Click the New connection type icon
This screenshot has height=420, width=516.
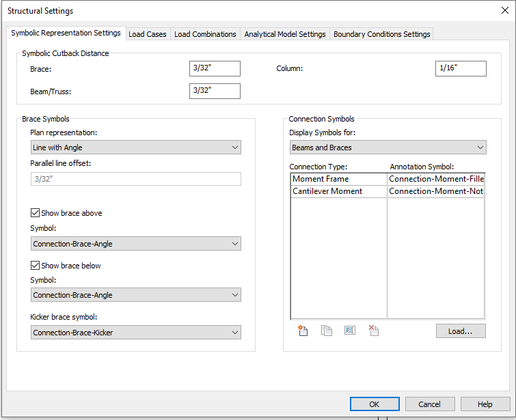[x=303, y=331]
